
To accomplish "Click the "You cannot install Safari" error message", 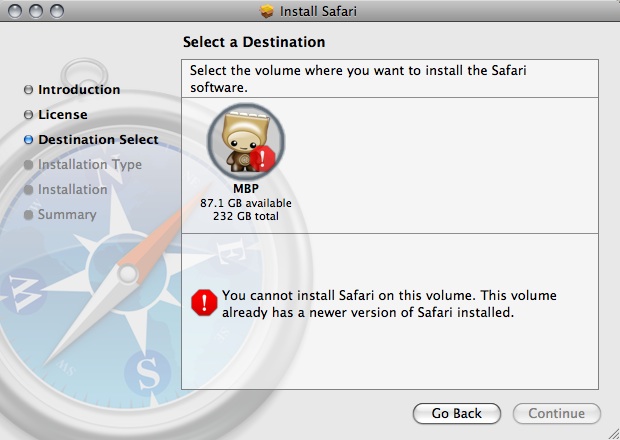I will coord(389,304).
